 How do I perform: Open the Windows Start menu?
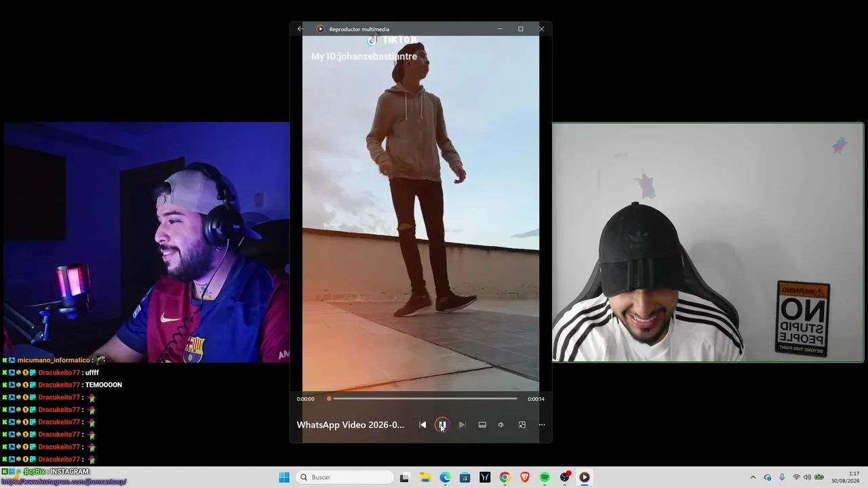284,477
